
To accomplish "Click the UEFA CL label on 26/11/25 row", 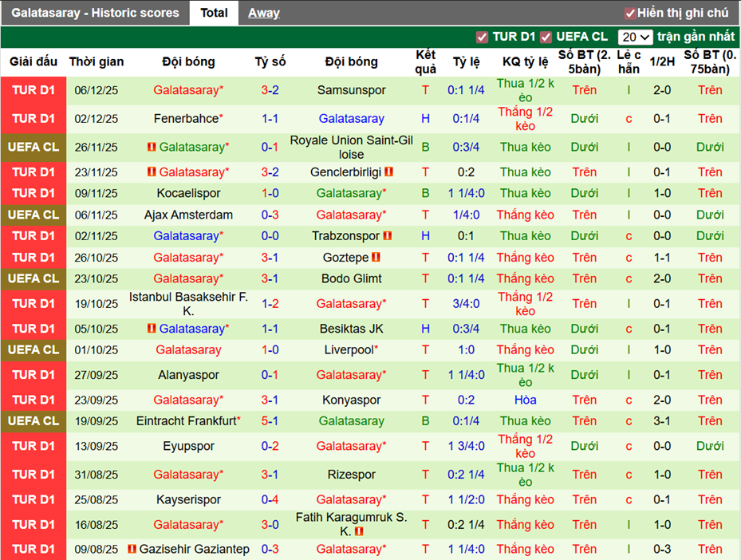I will click(x=34, y=147).
